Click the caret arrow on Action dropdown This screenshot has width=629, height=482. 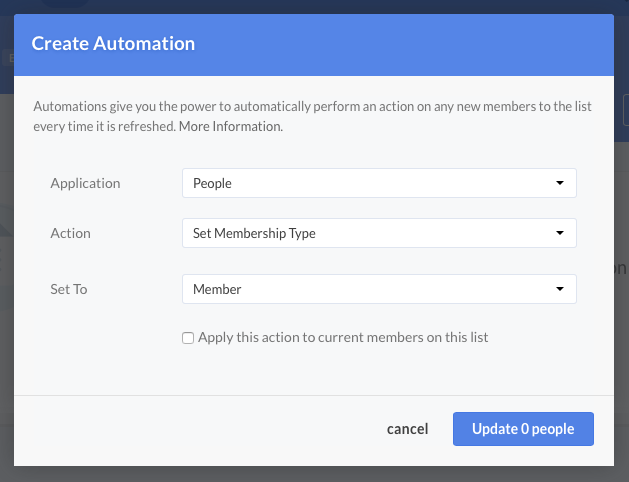[558, 234]
